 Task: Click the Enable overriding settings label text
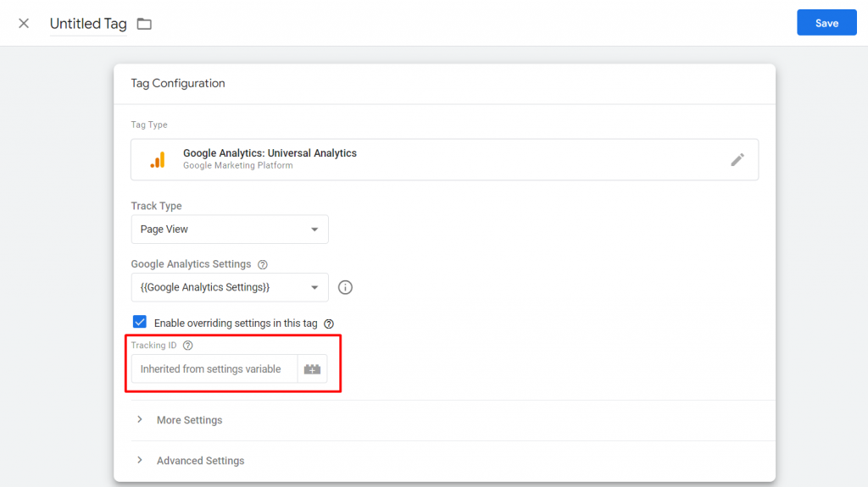coord(236,324)
